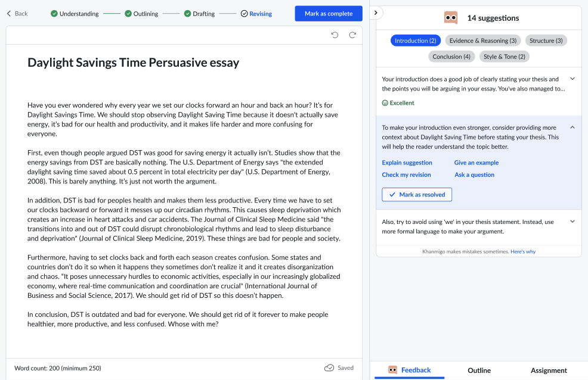
Task: Click the Understanding step green checkmark
Action: tap(54, 14)
